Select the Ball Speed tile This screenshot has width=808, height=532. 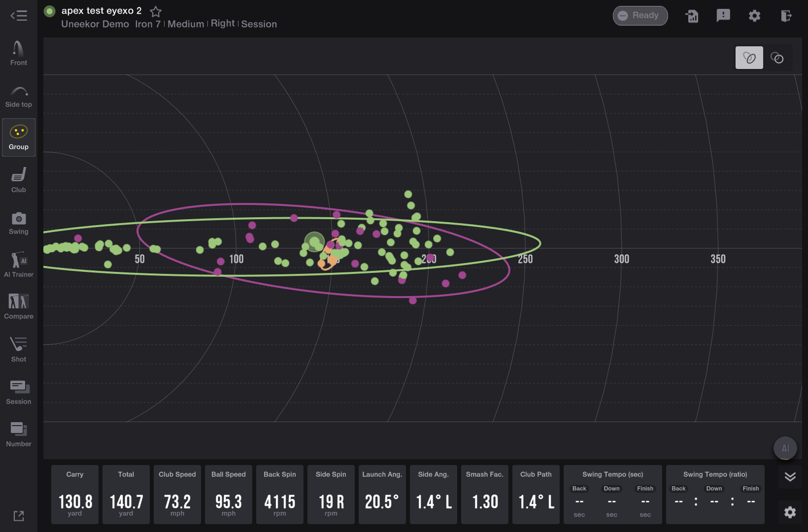tap(229, 494)
